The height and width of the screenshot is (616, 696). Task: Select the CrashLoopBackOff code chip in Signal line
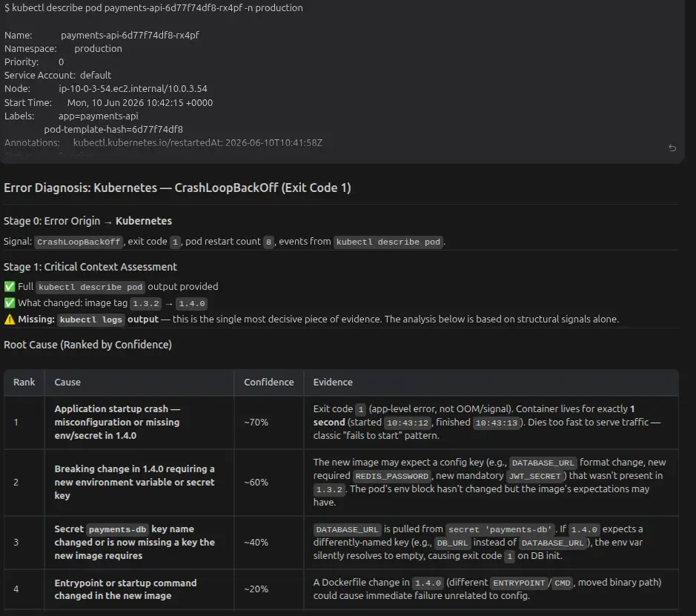(79, 242)
